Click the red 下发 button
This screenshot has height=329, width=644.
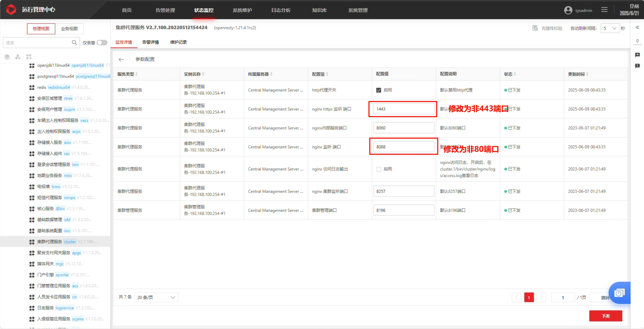606,316
